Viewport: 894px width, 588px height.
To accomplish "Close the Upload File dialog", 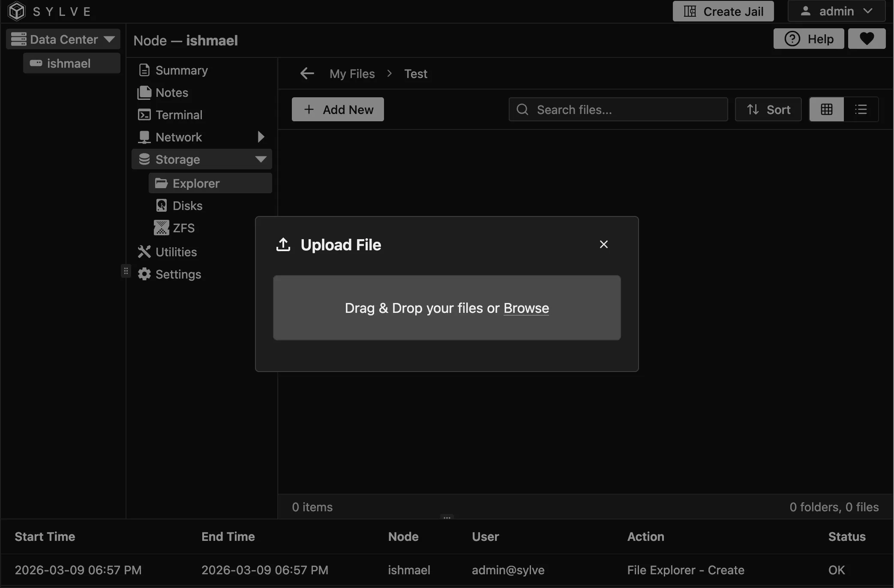I will pos(603,244).
